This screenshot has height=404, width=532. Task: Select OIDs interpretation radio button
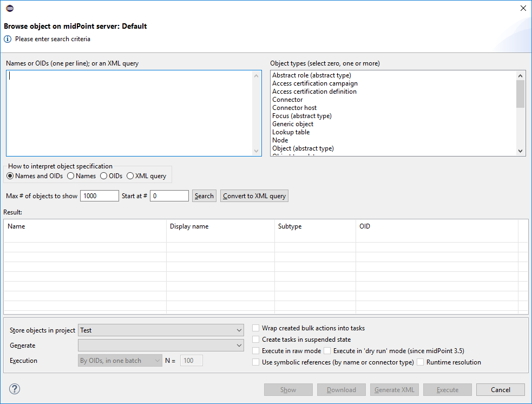pyautogui.click(x=104, y=176)
